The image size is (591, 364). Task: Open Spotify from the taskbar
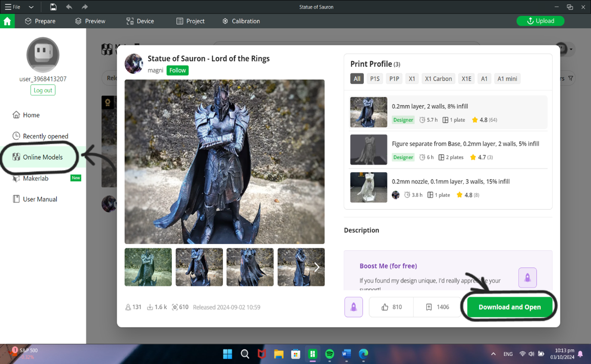(329, 354)
